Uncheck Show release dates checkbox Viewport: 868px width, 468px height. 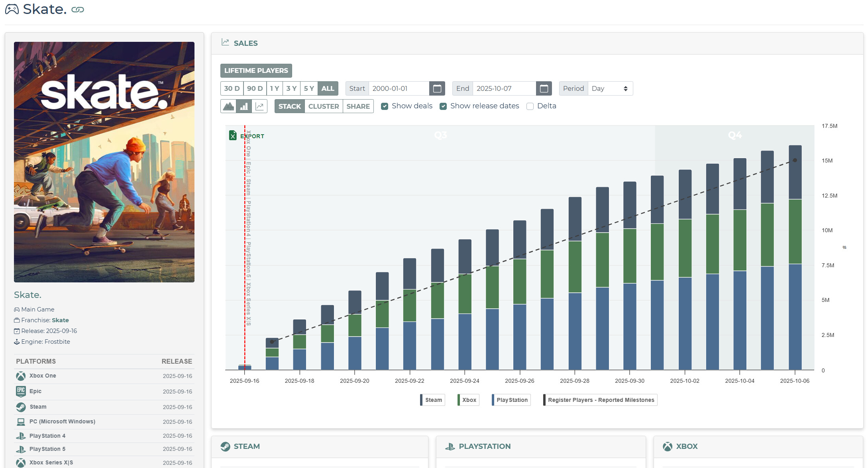[x=443, y=106]
